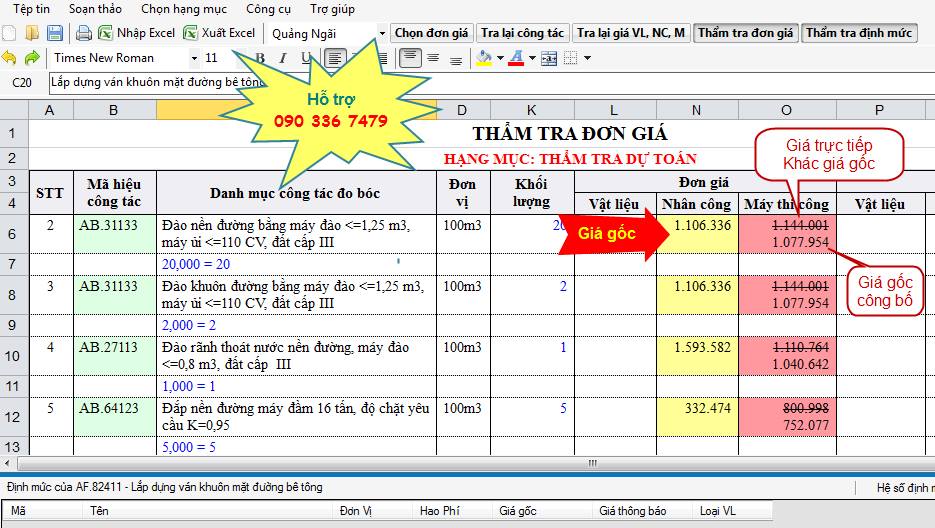This screenshot has height=528, width=935.
Task: Undo the last action
Action: 9,58
